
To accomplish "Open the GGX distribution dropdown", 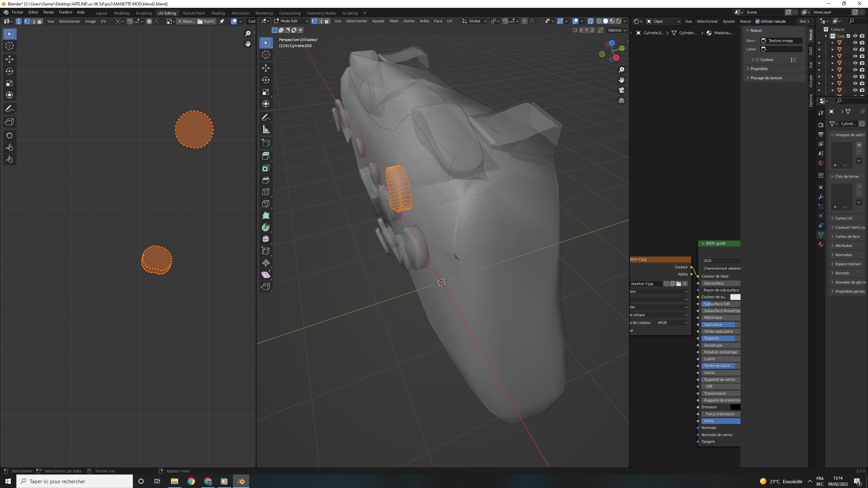I will pos(721,261).
